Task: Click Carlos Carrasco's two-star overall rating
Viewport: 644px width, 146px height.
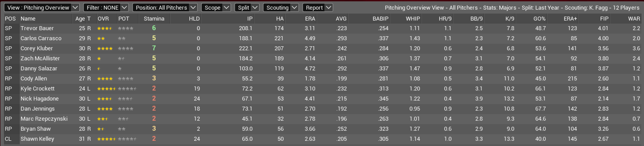Action: point(101,38)
